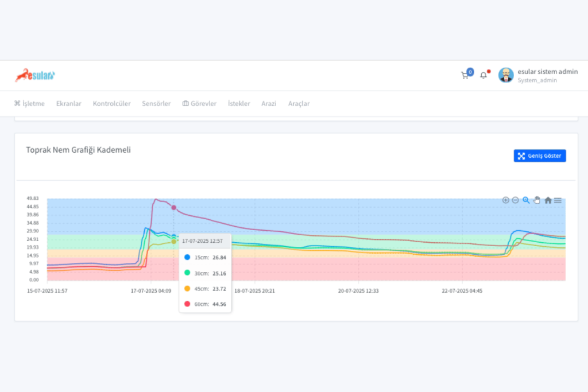The image size is (588, 392).
Task: Select the Arazi menu item
Action: click(269, 104)
